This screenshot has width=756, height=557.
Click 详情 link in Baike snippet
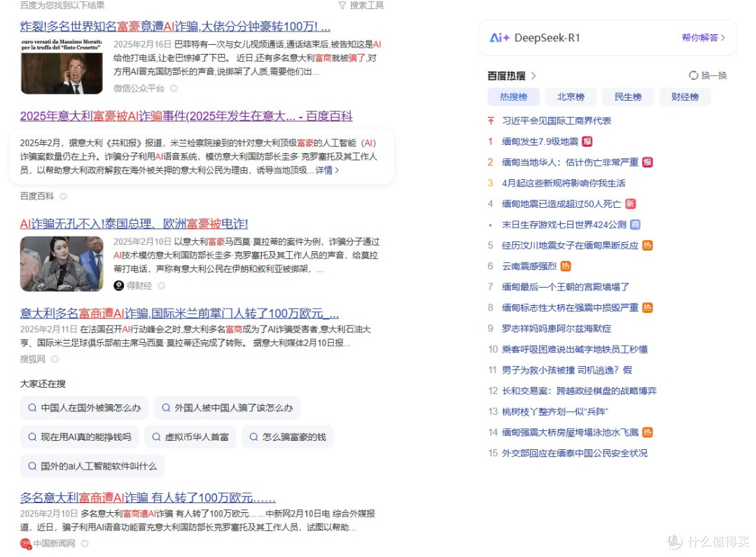click(327, 170)
